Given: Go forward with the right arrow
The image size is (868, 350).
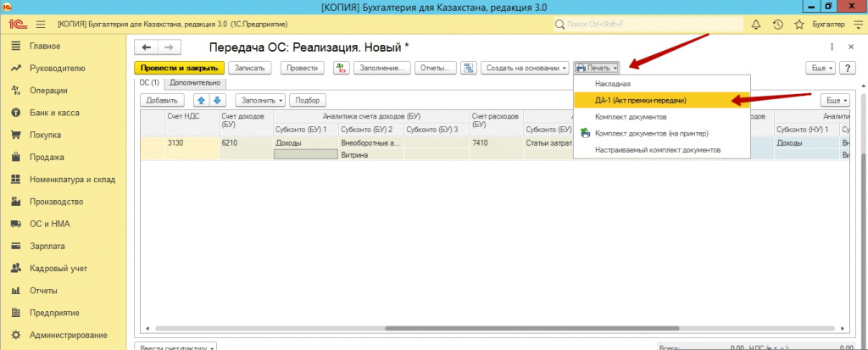Looking at the screenshot, I should pyautogui.click(x=170, y=47).
